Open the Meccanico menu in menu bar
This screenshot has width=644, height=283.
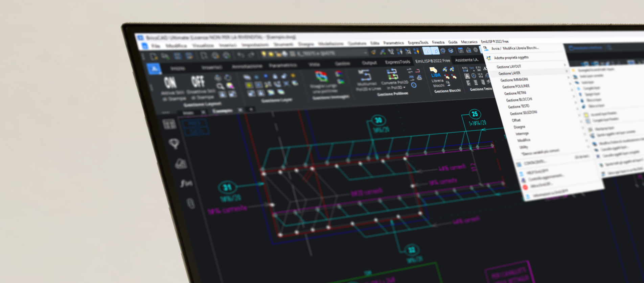pos(469,42)
